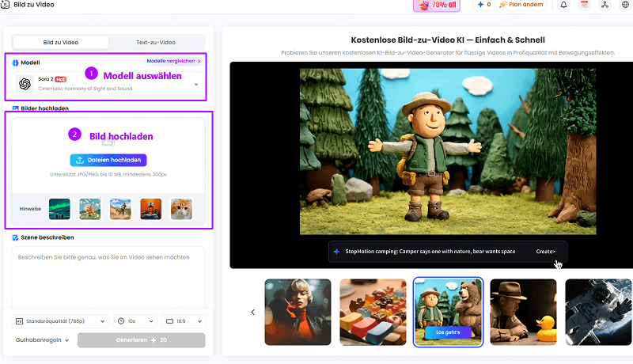The width and height of the screenshot is (633, 364).
Task: Select the blonde woman with cigarette thumbnail
Action: click(298, 312)
